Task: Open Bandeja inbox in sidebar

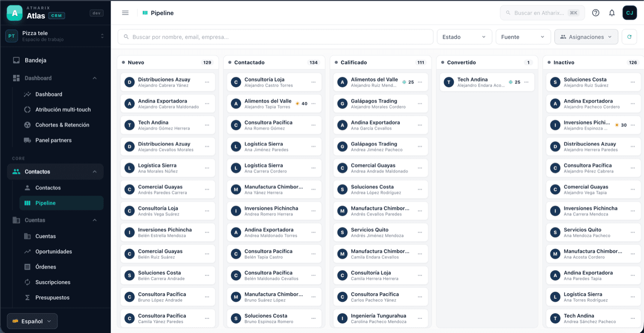Action: [x=55, y=60]
